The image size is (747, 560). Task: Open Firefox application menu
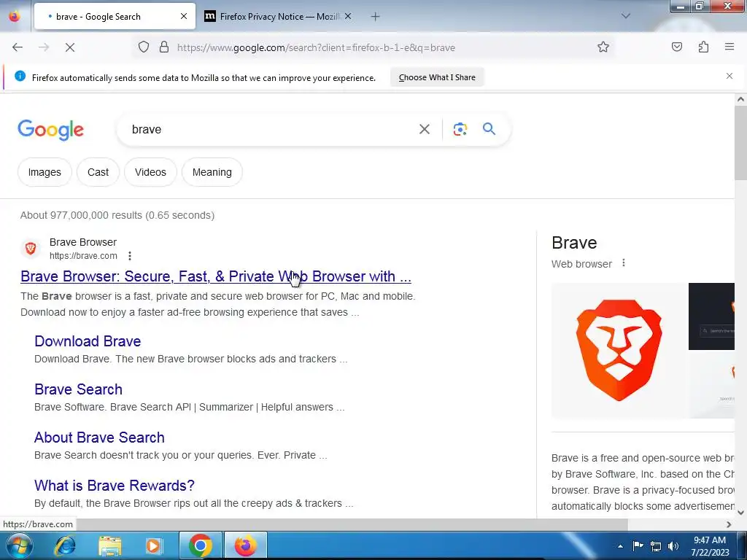click(x=729, y=47)
